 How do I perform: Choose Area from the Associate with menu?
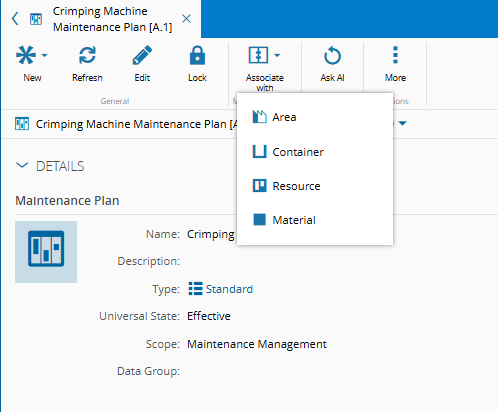(x=315, y=117)
